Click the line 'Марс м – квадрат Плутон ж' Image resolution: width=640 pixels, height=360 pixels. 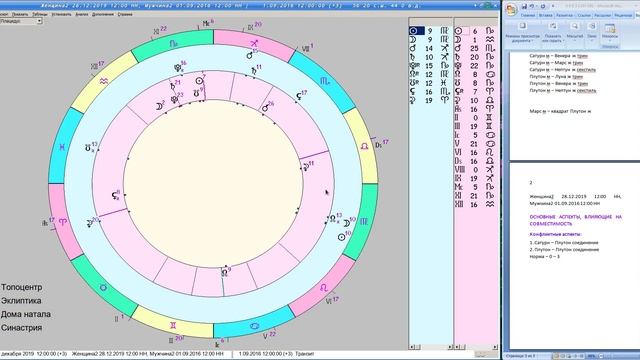click(x=560, y=111)
